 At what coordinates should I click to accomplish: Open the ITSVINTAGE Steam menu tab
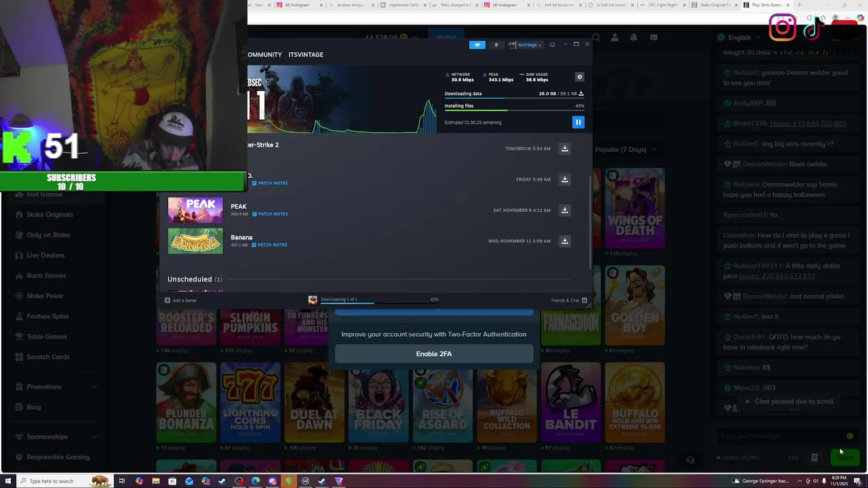[x=306, y=54]
